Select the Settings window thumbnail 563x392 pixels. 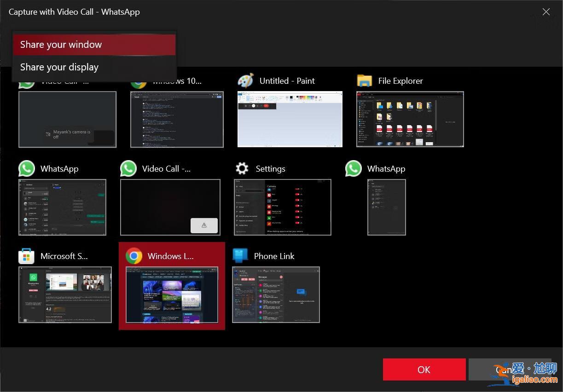click(282, 207)
